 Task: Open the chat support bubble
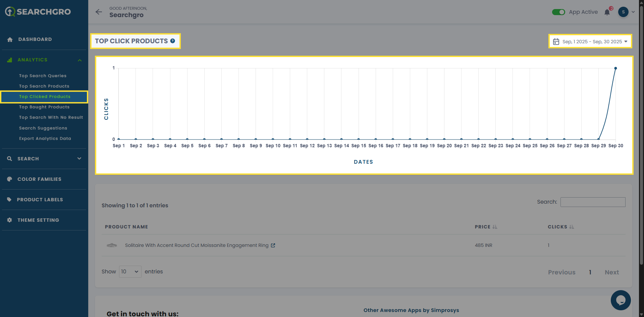pyautogui.click(x=621, y=300)
